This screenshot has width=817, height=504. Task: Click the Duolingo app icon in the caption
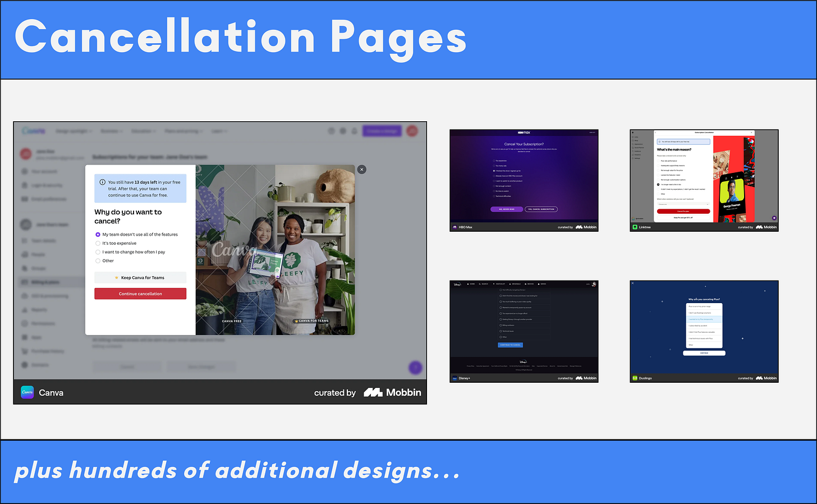point(635,378)
